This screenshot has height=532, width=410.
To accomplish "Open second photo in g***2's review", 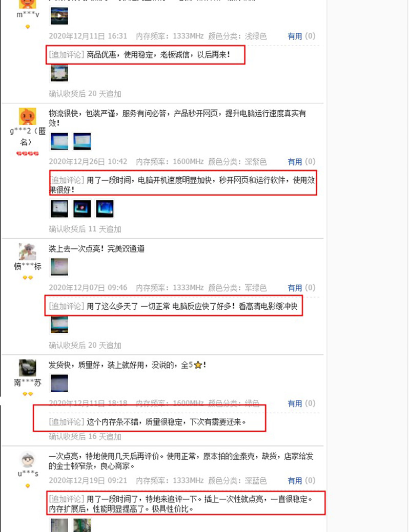I will point(82,141).
